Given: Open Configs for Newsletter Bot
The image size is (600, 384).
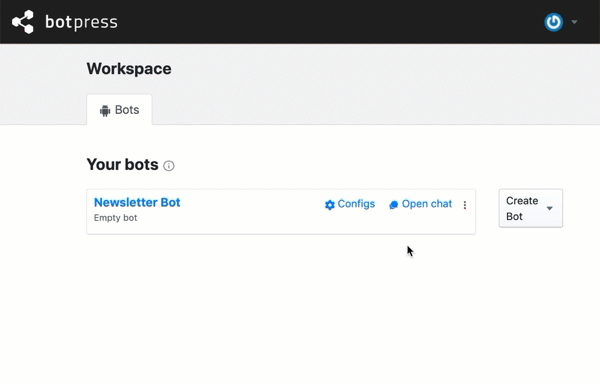Looking at the screenshot, I should click(x=350, y=204).
